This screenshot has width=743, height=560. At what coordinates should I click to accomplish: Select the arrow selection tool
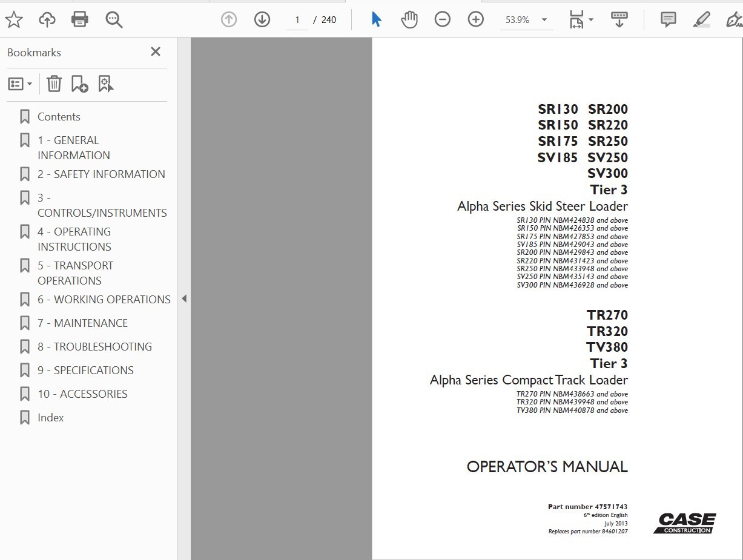click(377, 20)
